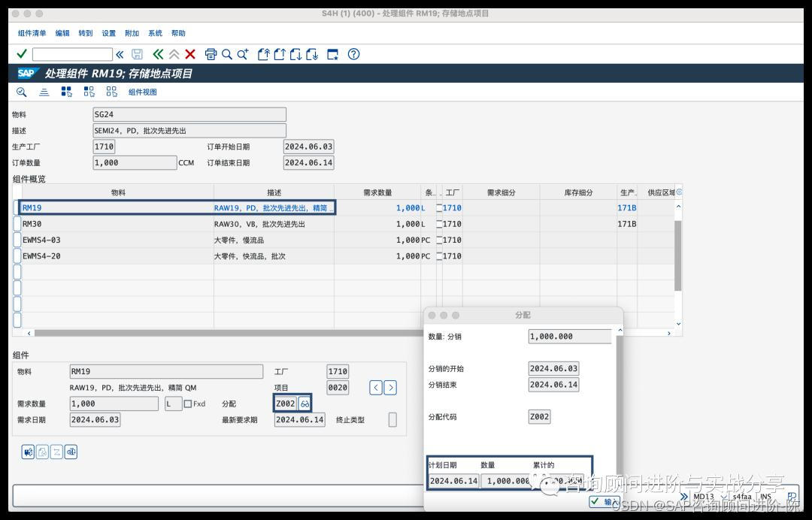Click the Find magnifier icon

tap(227, 54)
